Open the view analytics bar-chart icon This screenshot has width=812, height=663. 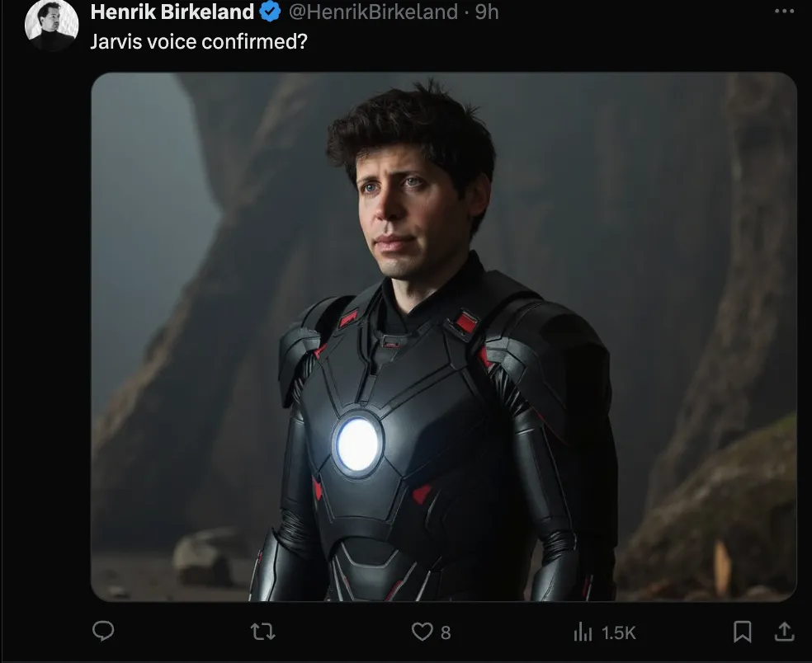[583, 632]
